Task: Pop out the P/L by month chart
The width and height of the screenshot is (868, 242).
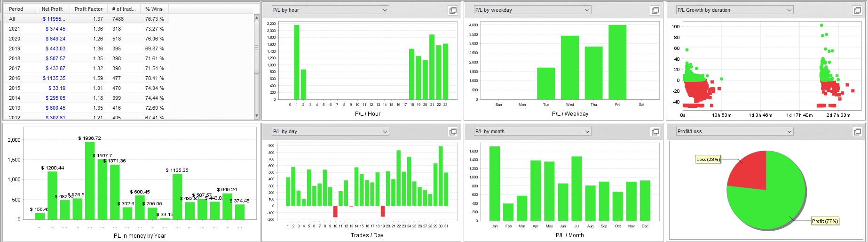Action: (655, 132)
